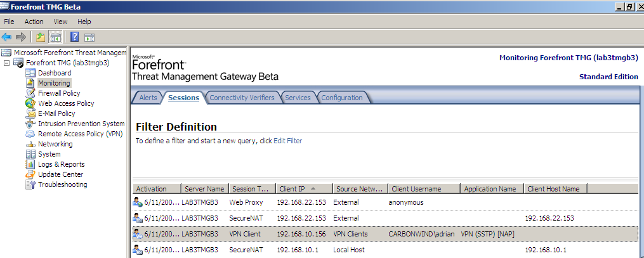The height and width of the screenshot is (258, 644).
Task: Click the Networking tree icon
Action: 31,145
